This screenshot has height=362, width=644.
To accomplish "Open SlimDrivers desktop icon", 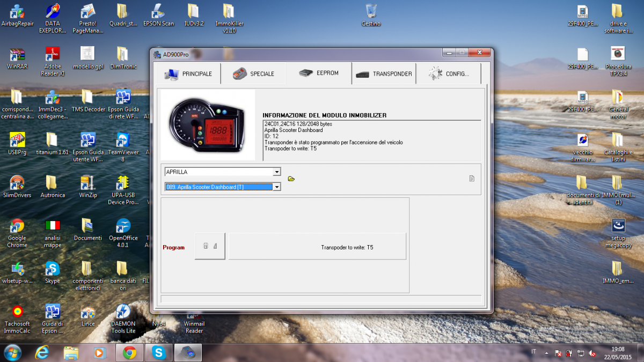I will click(17, 187).
